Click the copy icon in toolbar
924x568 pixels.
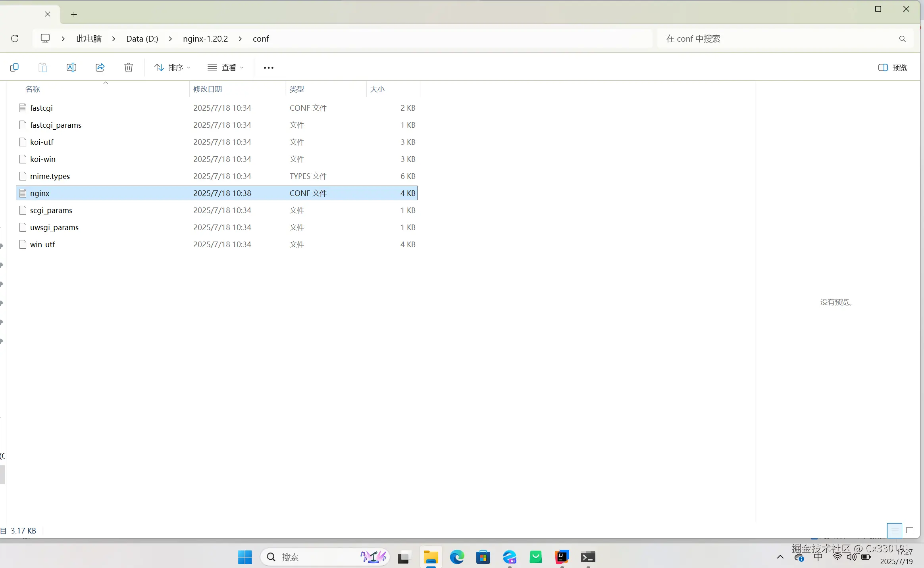[14, 67]
